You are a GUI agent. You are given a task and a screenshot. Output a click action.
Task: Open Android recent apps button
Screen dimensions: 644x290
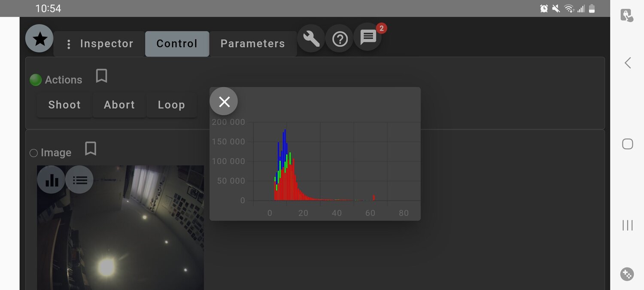pyautogui.click(x=628, y=225)
